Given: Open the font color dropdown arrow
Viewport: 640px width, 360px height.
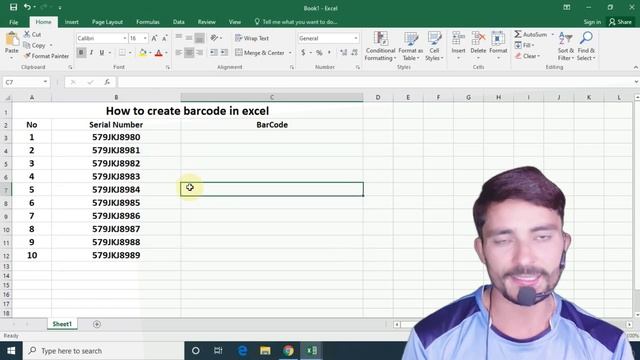Looking at the screenshot, I should (x=166, y=53).
